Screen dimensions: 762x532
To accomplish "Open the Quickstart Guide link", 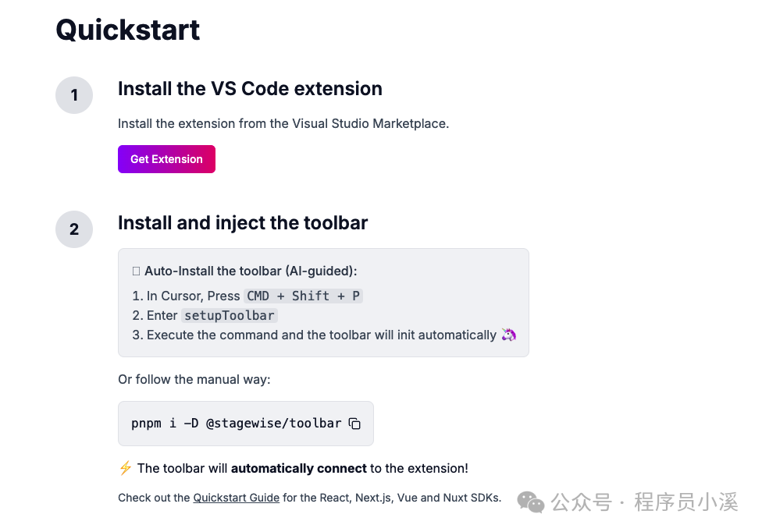I will [x=236, y=498].
